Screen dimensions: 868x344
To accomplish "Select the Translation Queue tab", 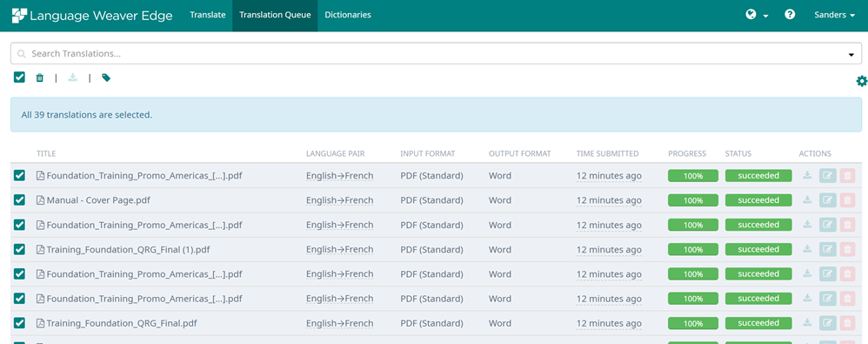I will pyautogui.click(x=275, y=16).
